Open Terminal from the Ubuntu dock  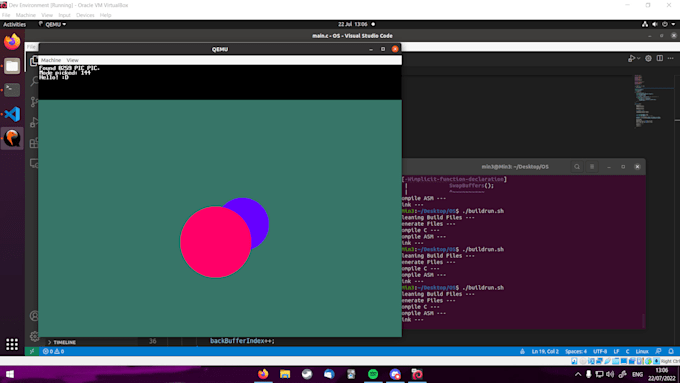(12, 90)
